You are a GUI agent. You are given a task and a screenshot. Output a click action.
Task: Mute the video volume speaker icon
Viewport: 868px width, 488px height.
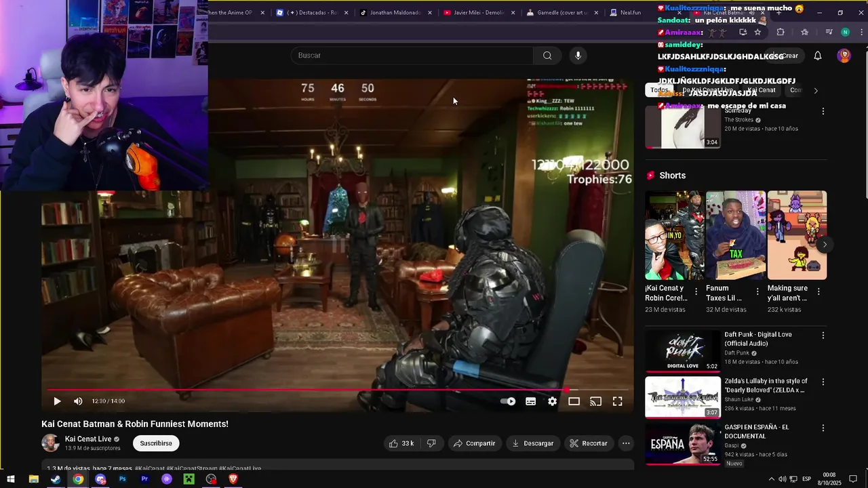coord(78,401)
